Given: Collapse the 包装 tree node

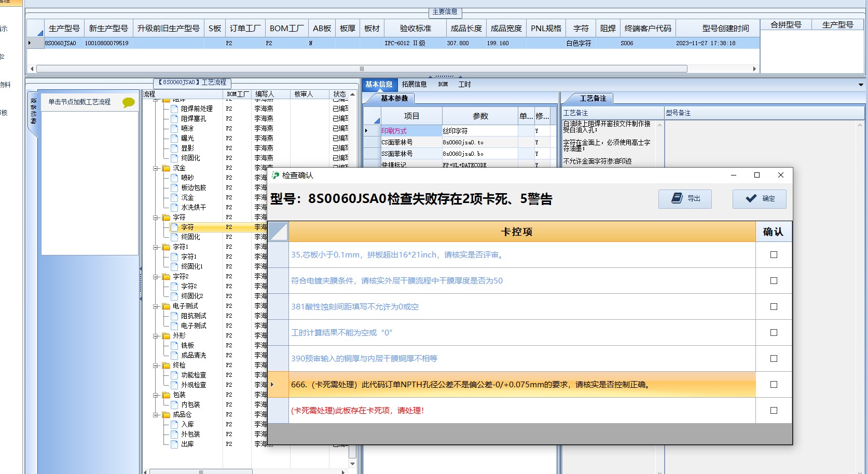Looking at the screenshot, I should click(x=156, y=395).
